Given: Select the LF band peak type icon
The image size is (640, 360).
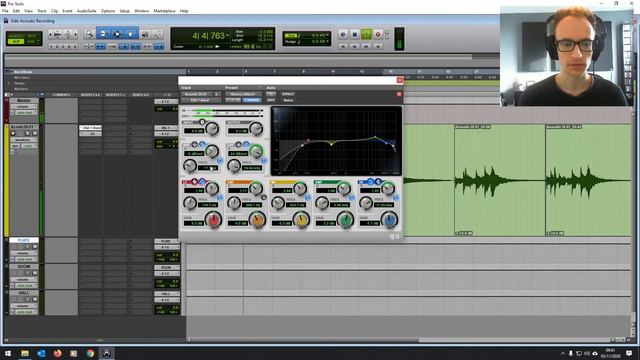Looking at the screenshot, I should [x=195, y=182].
